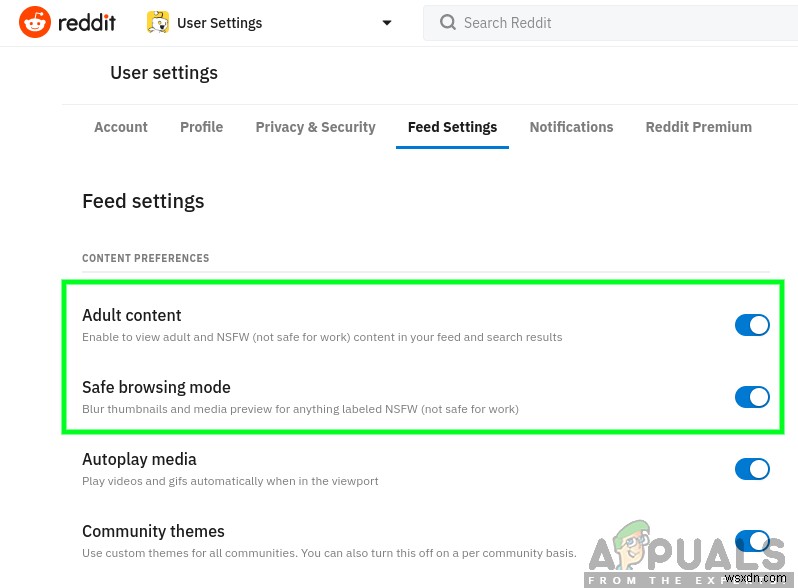The width and height of the screenshot is (798, 588).
Task: Switch to the Profile tab
Action: click(202, 127)
